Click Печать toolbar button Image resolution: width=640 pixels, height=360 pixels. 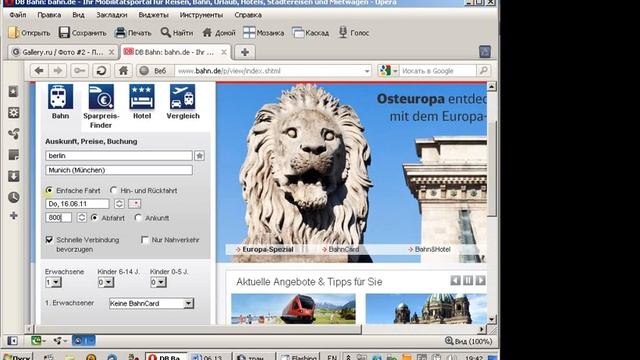tap(133, 33)
